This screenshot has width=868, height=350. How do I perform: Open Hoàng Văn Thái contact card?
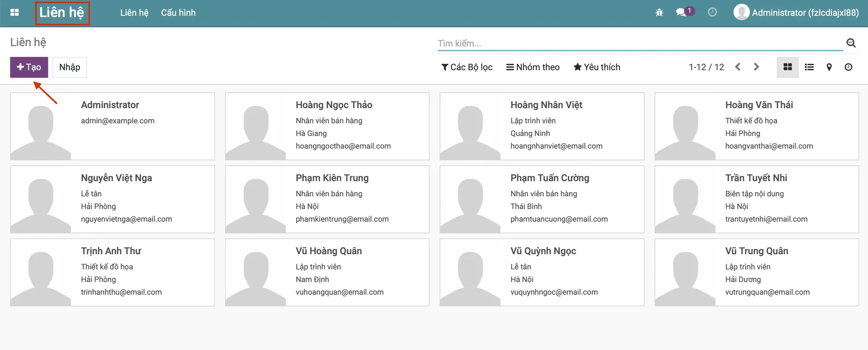coord(757,126)
